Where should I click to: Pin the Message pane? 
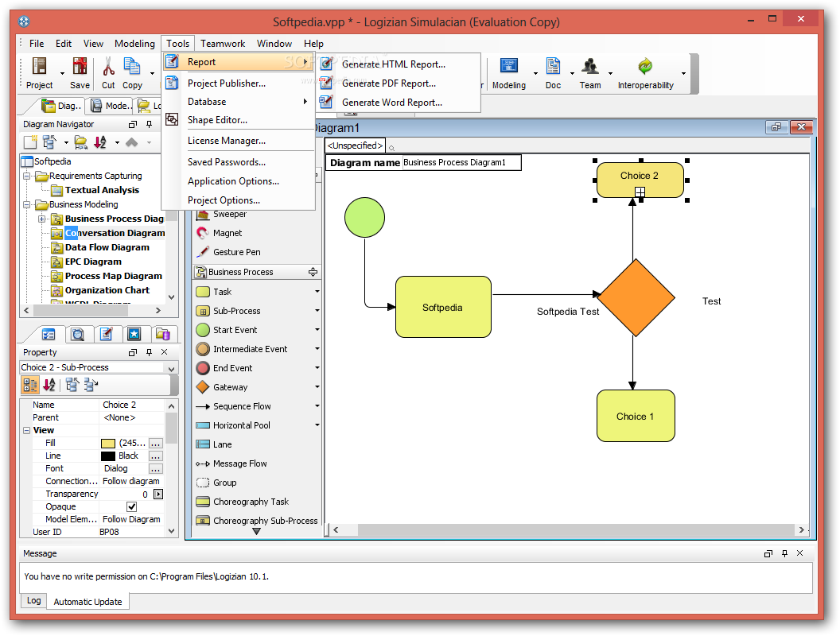point(784,553)
